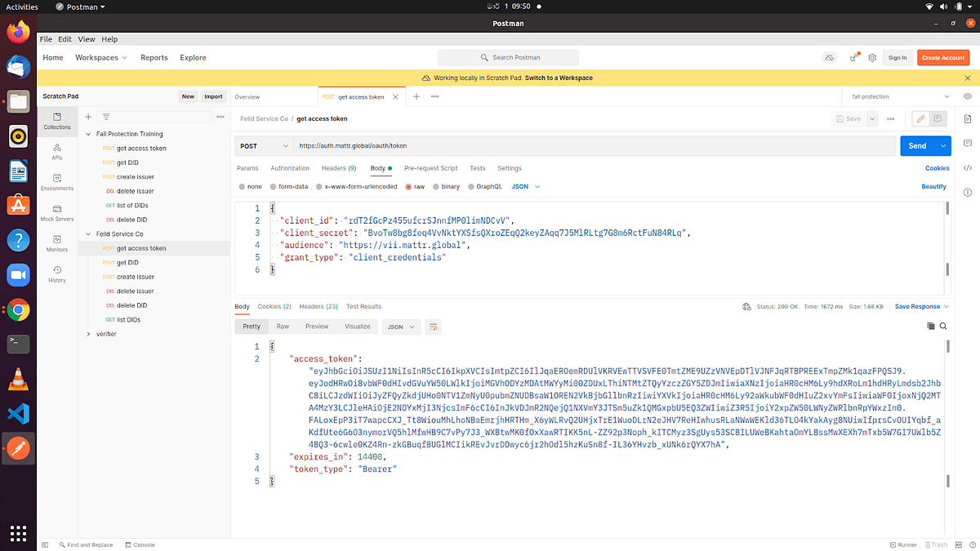Open the request body JSON format dropdown
Image resolution: width=980 pixels, height=551 pixels.
[526, 187]
